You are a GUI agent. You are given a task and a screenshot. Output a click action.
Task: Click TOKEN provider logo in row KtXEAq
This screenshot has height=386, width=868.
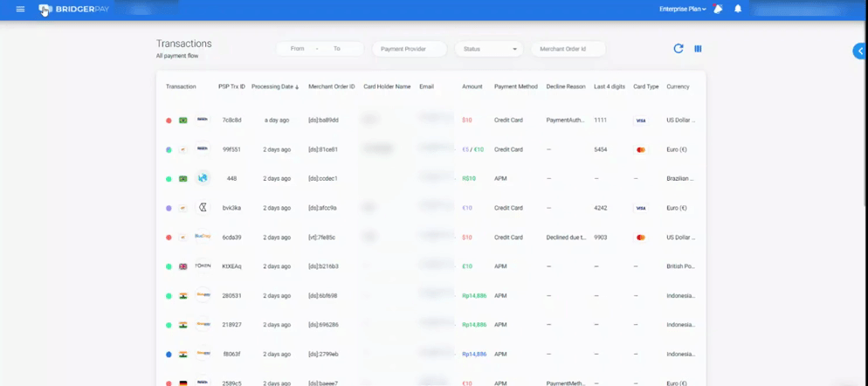(203, 265)
